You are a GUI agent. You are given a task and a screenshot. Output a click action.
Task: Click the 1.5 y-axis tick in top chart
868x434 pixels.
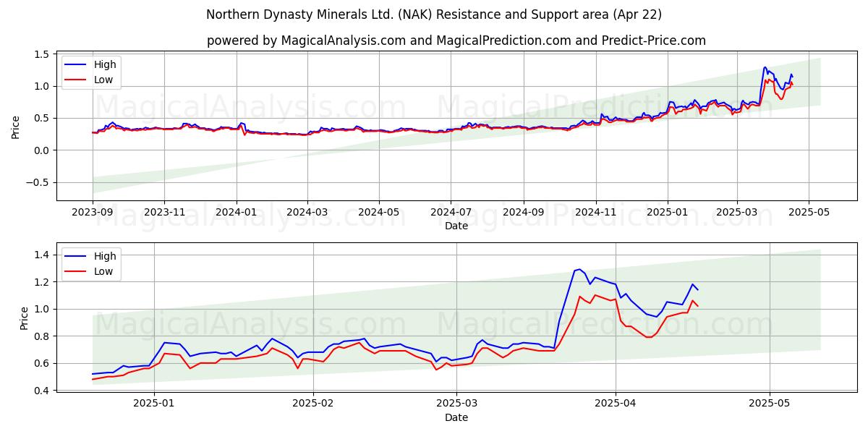click(41, 54)
